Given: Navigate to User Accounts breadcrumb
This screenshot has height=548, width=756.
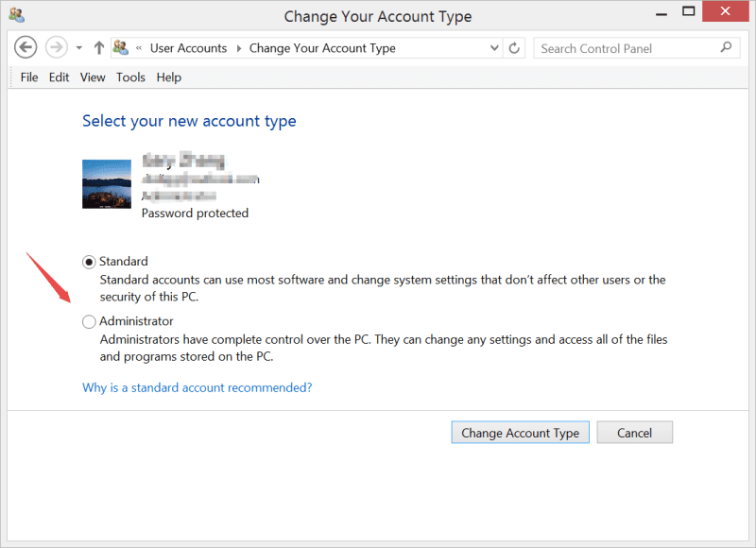Looking at the screenshot, I should pyautogui.click(x=188, y=48).
